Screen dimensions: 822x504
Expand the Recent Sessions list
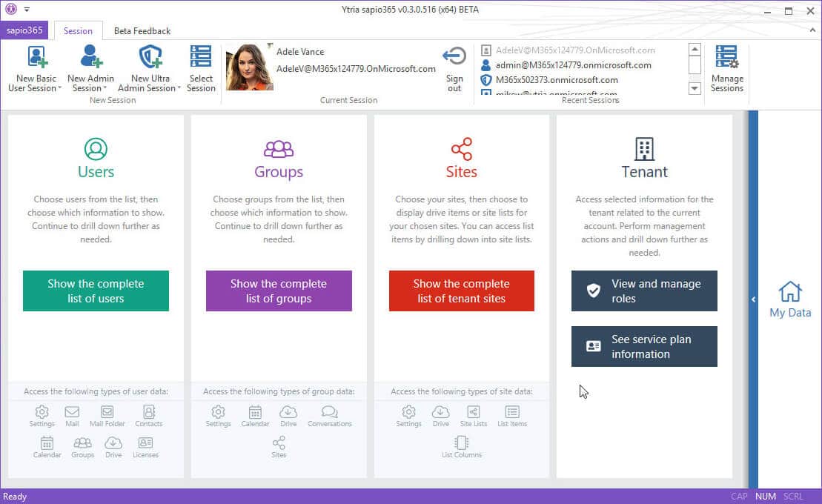tap(695, 88)
